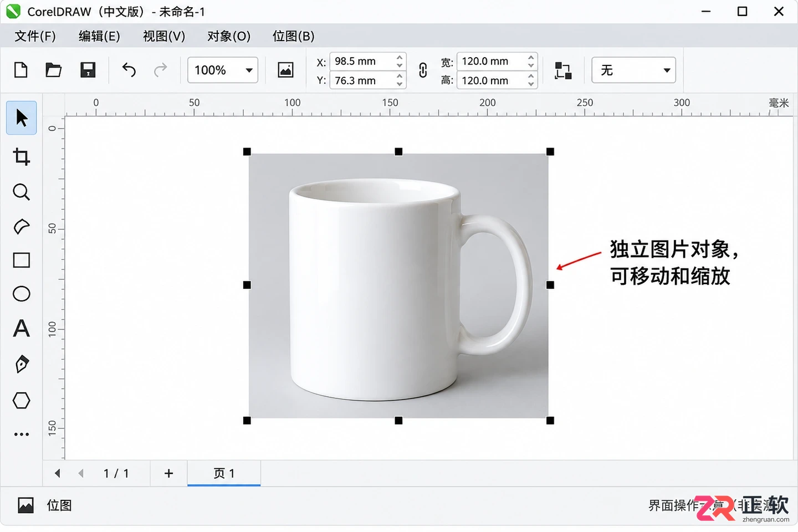Open the 编辑(E) menu

[99, 36]
